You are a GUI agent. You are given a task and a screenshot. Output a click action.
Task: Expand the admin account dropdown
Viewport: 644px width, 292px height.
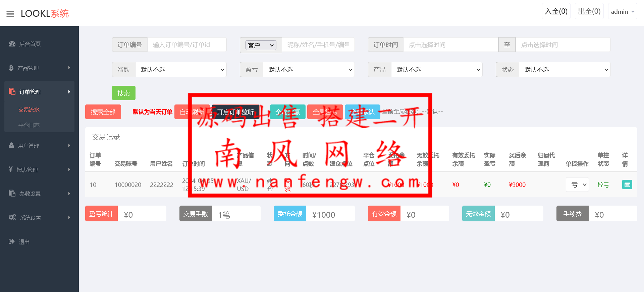[x=622, y=12]
